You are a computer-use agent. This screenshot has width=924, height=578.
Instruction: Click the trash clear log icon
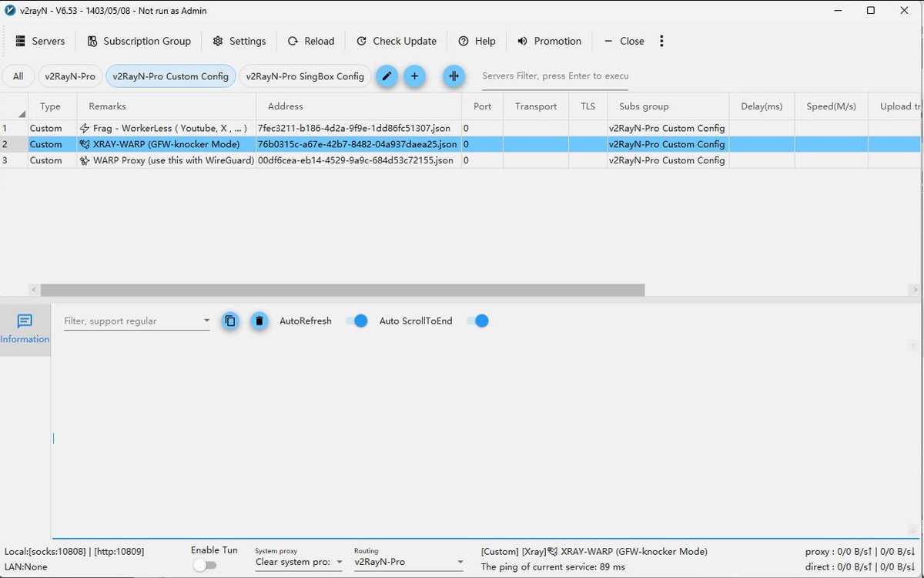click(259, 321)
